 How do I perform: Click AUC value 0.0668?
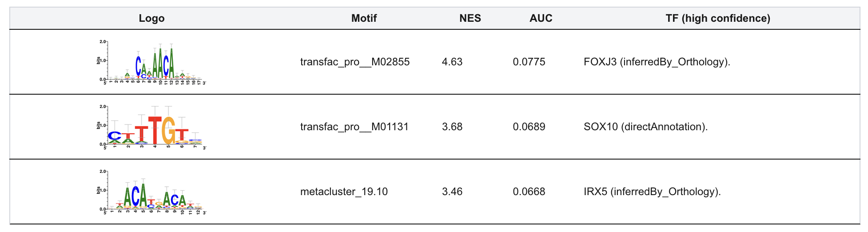tap(529, 192)
